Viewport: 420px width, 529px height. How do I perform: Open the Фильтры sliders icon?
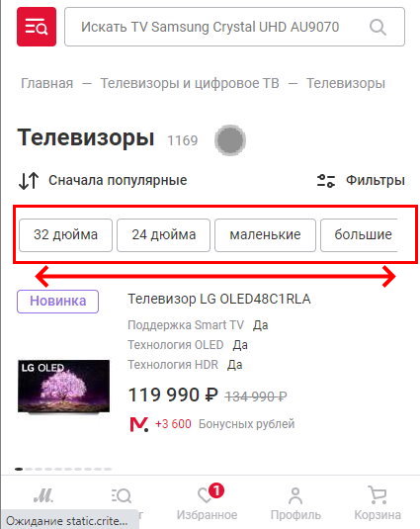[x=325, y=181]
